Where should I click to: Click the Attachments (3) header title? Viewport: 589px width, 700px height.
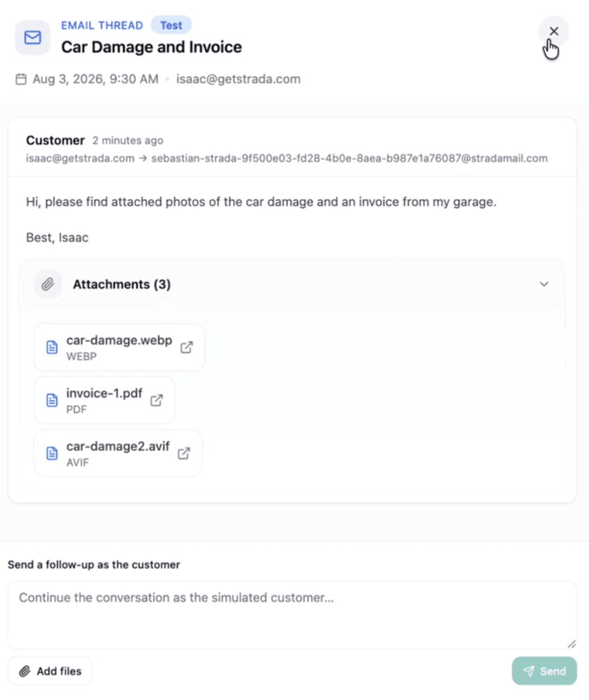click(122, 284)
